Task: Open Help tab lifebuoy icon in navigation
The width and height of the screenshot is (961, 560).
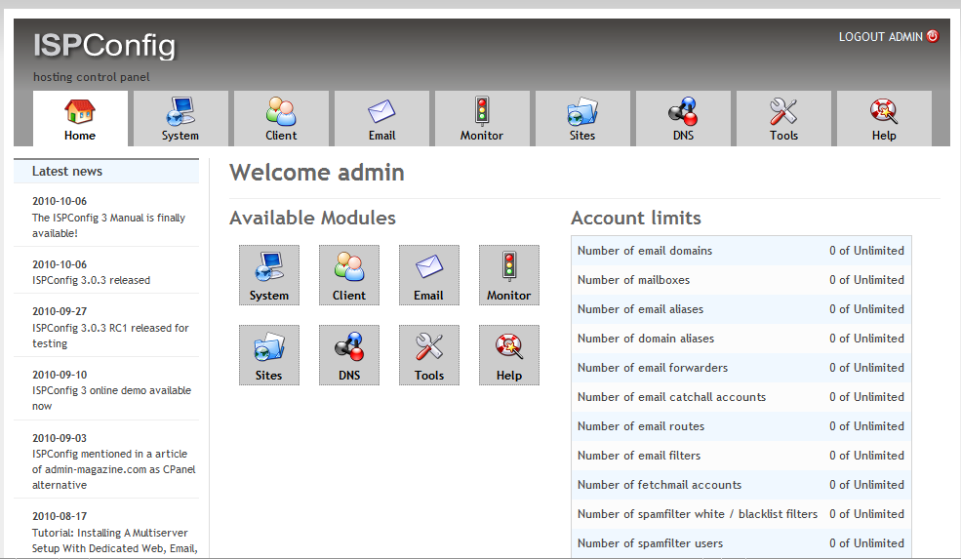Action: pyautogui.click(x=884, y=111)
